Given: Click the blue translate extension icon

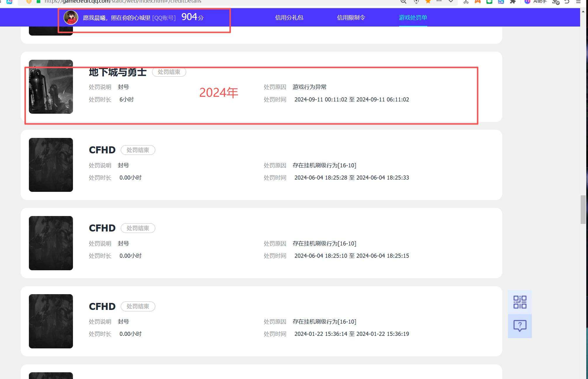Looking at the screenshot, I should click(x=501, y=1).
